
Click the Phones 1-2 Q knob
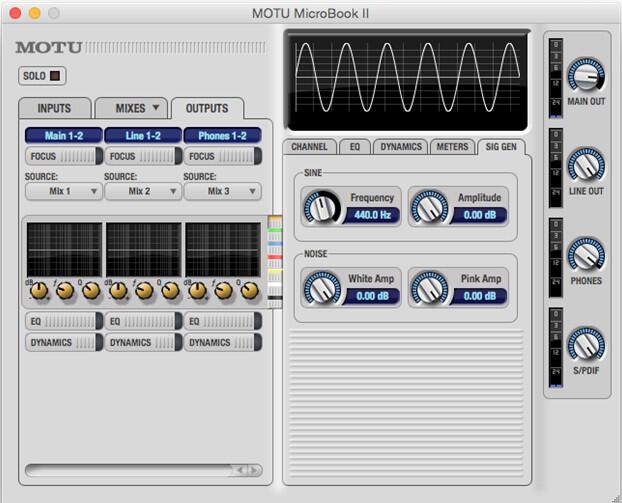250,291
